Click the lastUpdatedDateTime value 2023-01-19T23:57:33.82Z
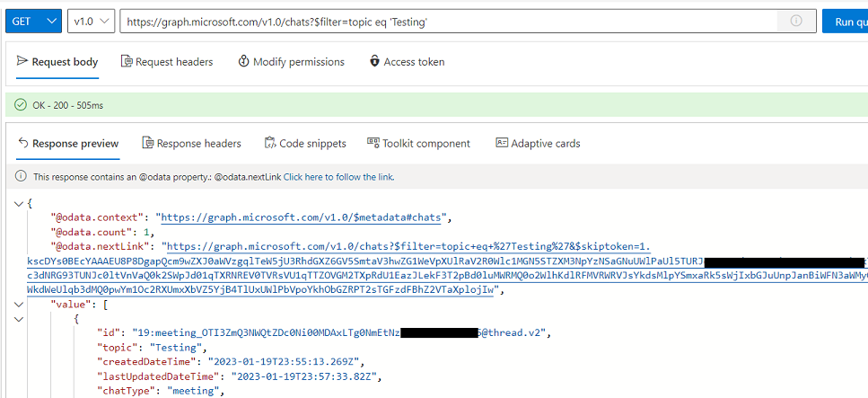The height and width of the screenshot is (398, 868). (x=305, y=376)
